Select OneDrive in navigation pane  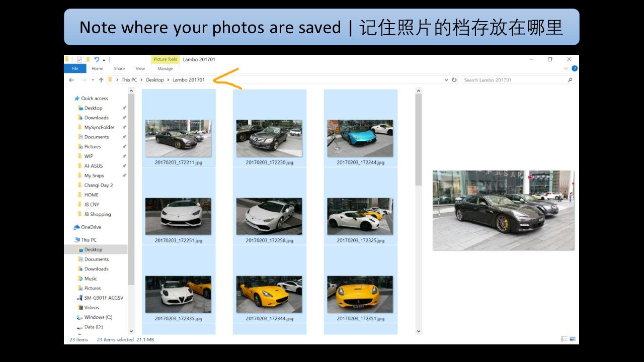(x=91, y=227)
